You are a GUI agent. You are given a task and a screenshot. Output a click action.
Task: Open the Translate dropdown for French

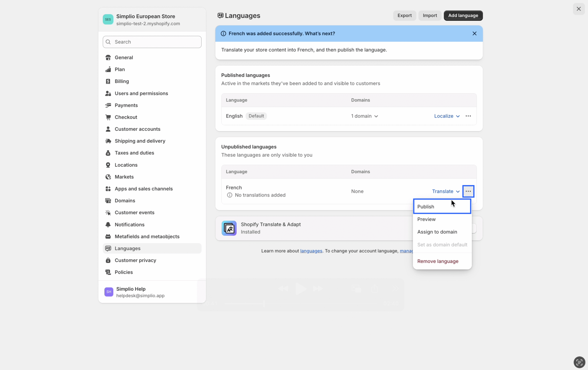coord(446,191)
